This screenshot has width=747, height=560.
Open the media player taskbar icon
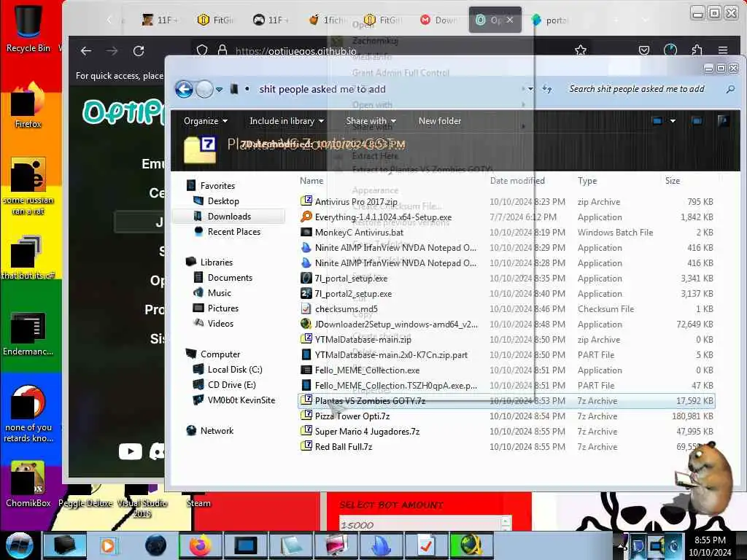[x=109, y=545]
